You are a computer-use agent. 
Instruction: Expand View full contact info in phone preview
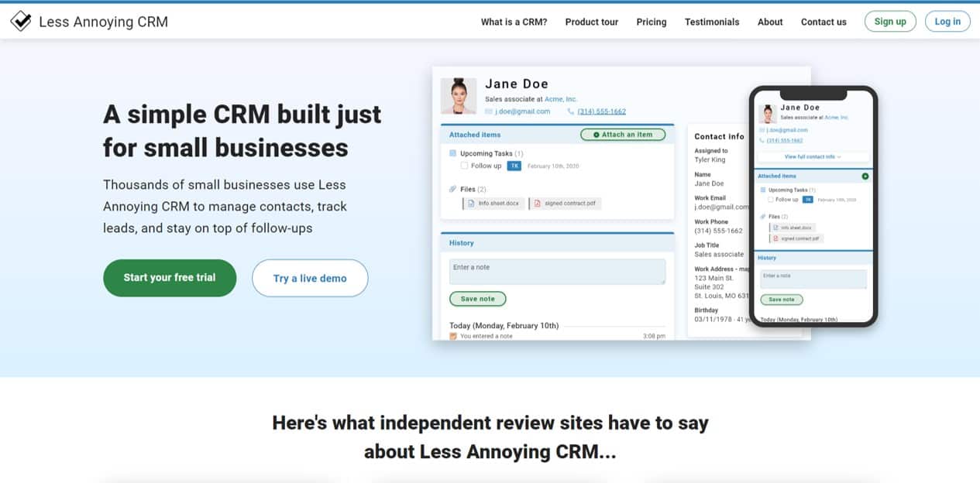pyautogui.click(x=813, y=156)
